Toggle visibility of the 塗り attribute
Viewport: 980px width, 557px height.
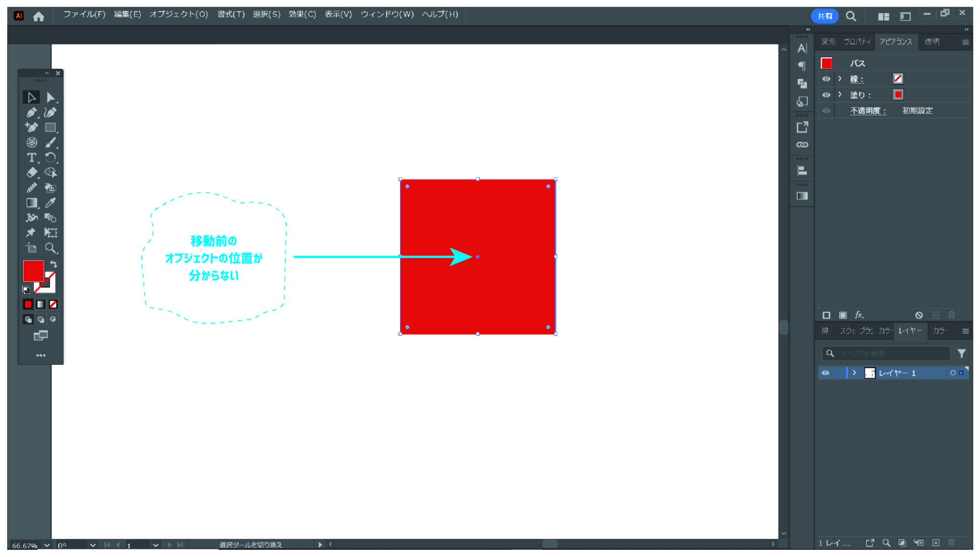[826, 95]
